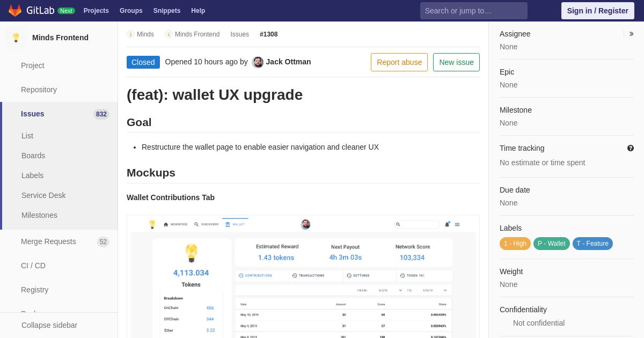Open the Minds Frontend project title
The width and height of the screenshot is (644, 338).
click(x=60, y=38)
